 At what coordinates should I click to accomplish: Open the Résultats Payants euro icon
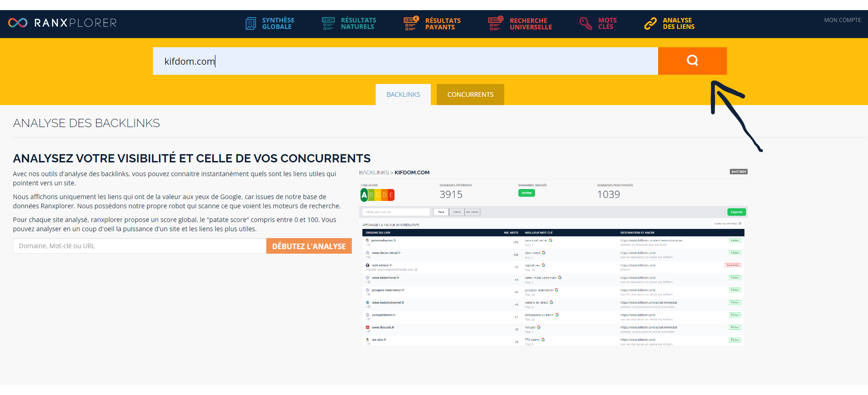coord(411,23)
